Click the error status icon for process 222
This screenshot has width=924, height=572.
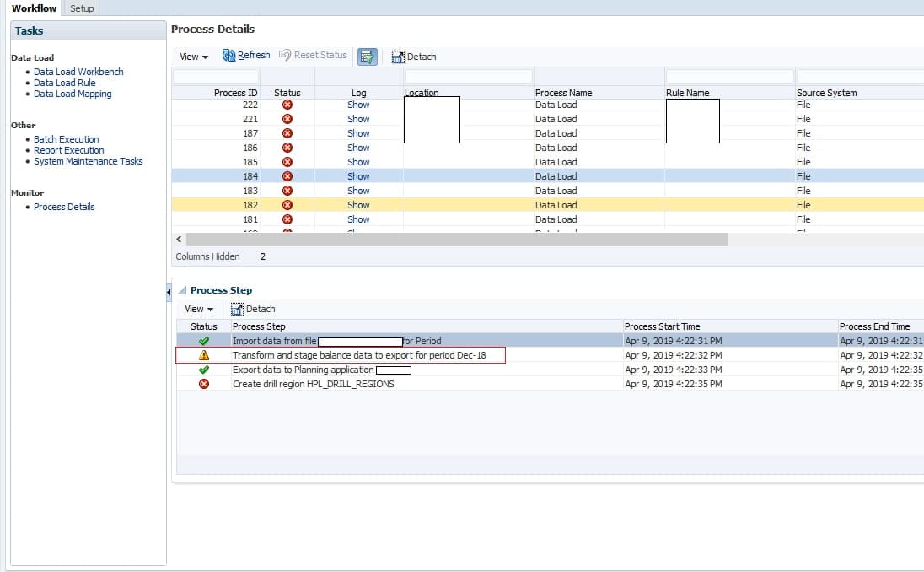[x=287, y=105]
